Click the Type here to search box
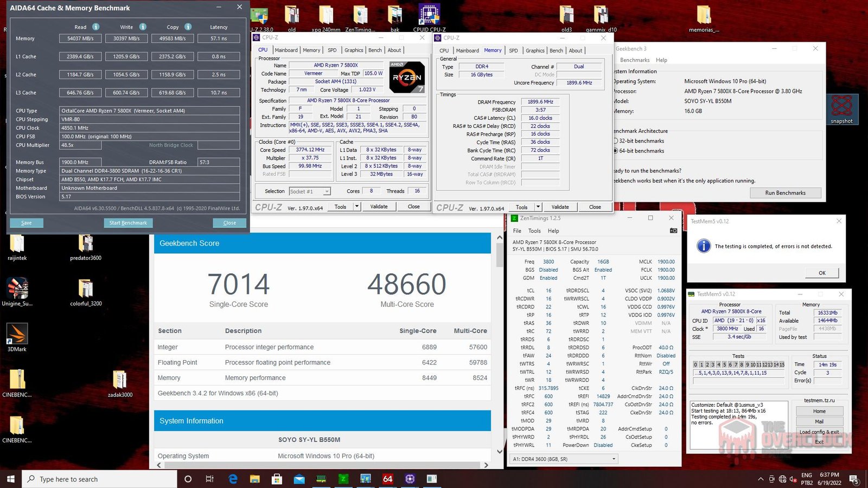This screenshot has width=868, height=488. coord(99,479)
